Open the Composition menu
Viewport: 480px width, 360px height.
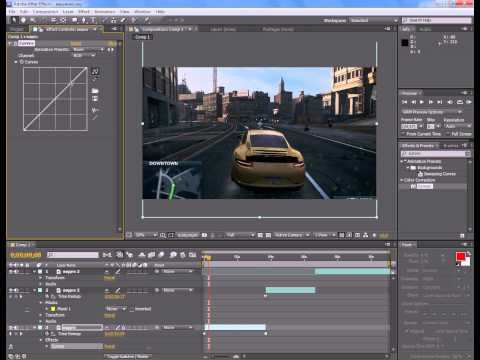pos(46,11)
